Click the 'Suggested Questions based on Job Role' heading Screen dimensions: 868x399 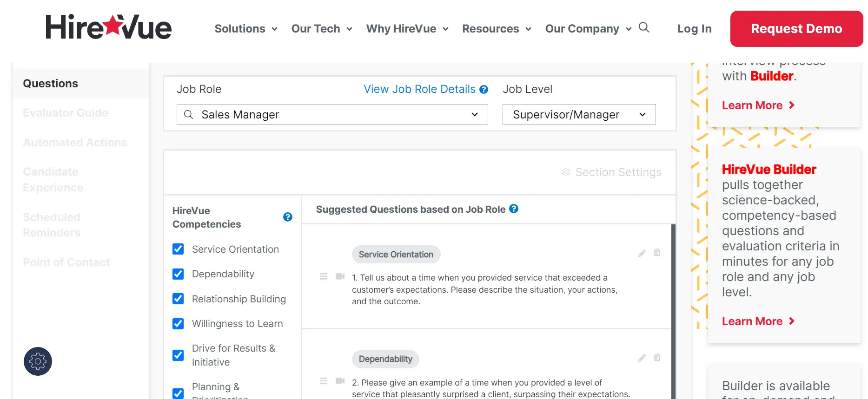(x=411, y=209)
